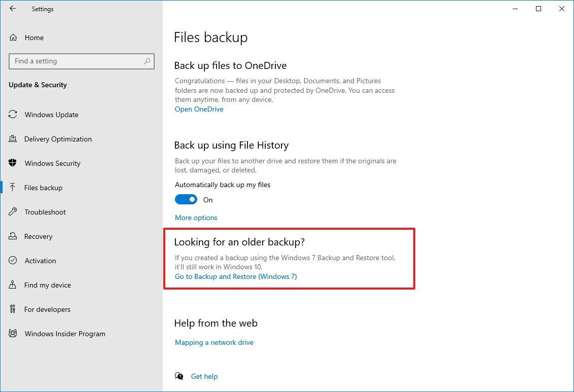Open Mapping a network drive help link
574x392 pixels.
pos(214,342)
